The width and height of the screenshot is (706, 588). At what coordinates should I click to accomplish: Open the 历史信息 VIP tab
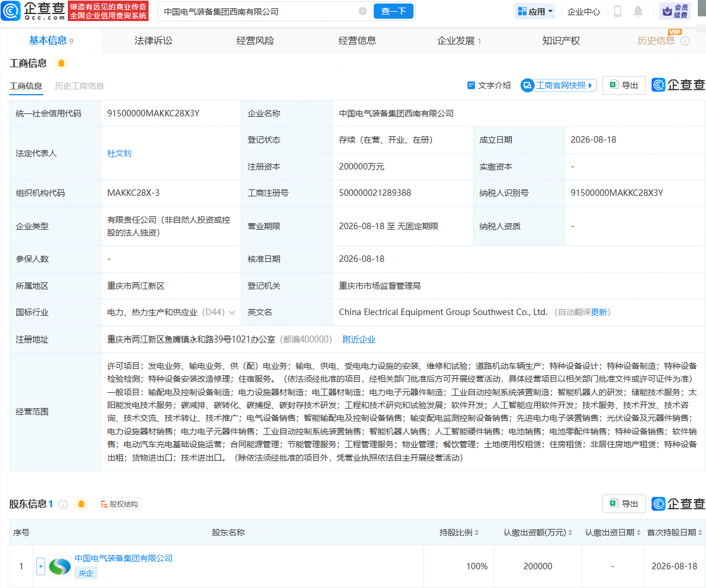click(x=656, y=41)
